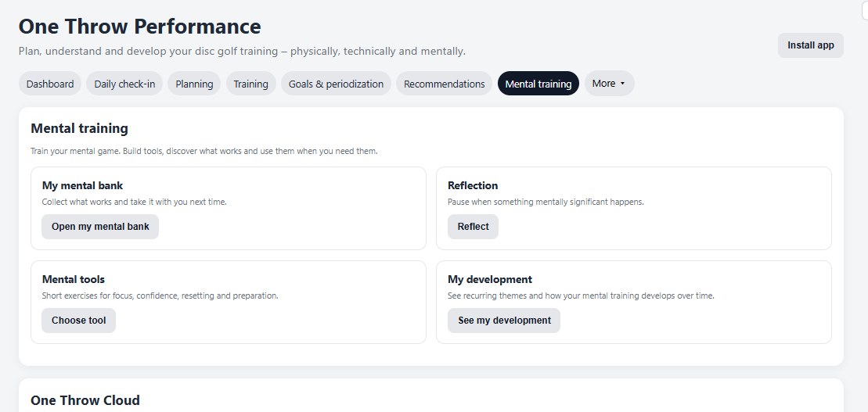868x412 pixels.
Task: Select the Mental training tab
Action: click(538, 84)
